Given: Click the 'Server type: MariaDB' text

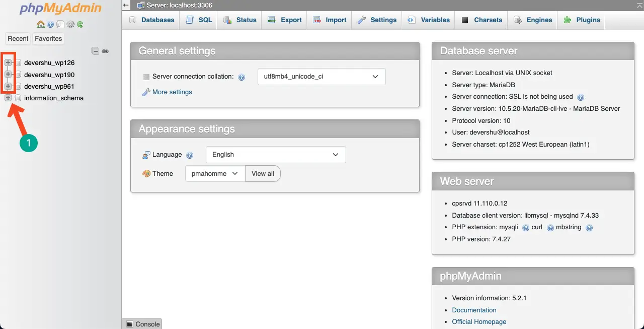Looking at the screenshot, I should click(x=484, y=85).
